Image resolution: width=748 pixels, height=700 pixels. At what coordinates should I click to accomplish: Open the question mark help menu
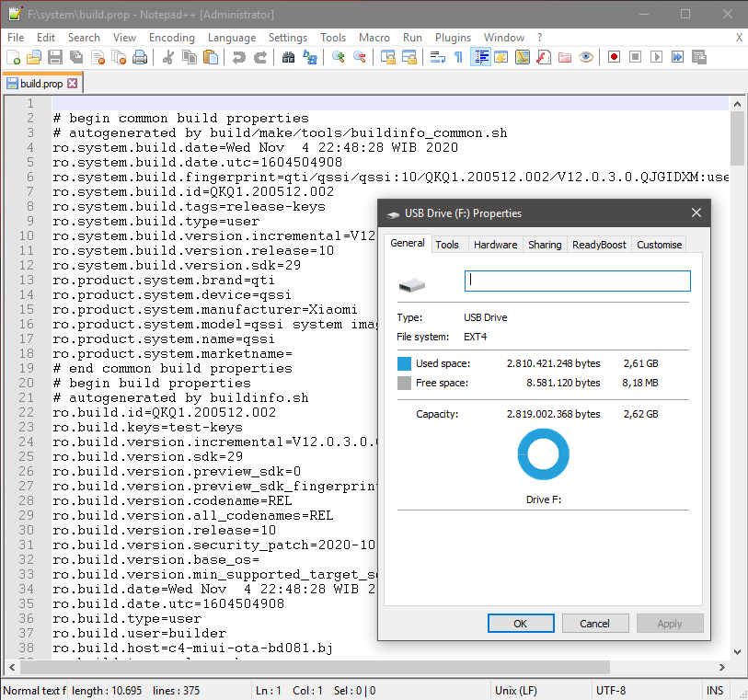tap(539, 38)
